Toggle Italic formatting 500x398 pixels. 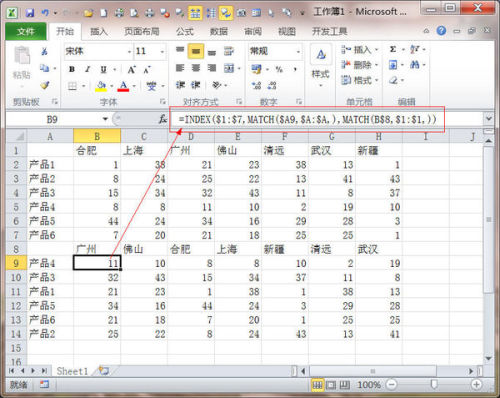87,69
